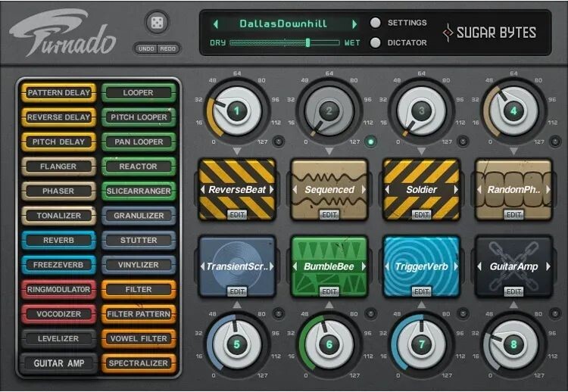Select next preset with right arrow by DallasDownhill
Image resolution: width=568 pixels, height=392 pixels.
tap(354, 24)
